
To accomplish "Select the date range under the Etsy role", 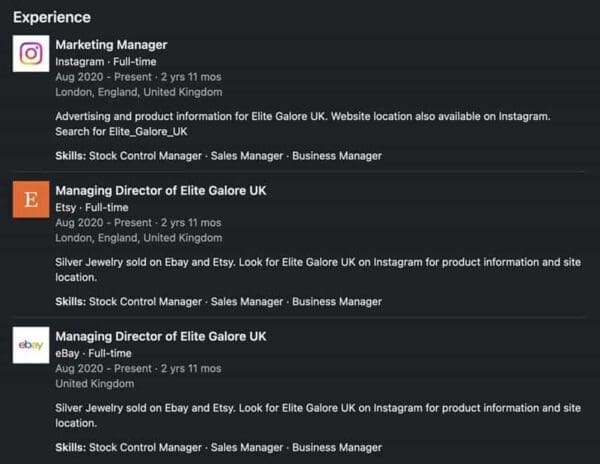I will 138,222.
